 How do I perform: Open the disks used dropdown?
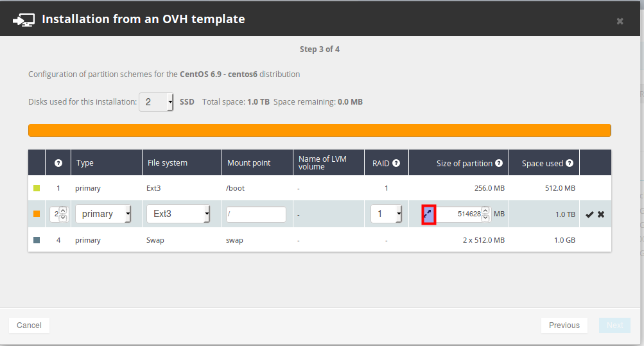point(156,101)
